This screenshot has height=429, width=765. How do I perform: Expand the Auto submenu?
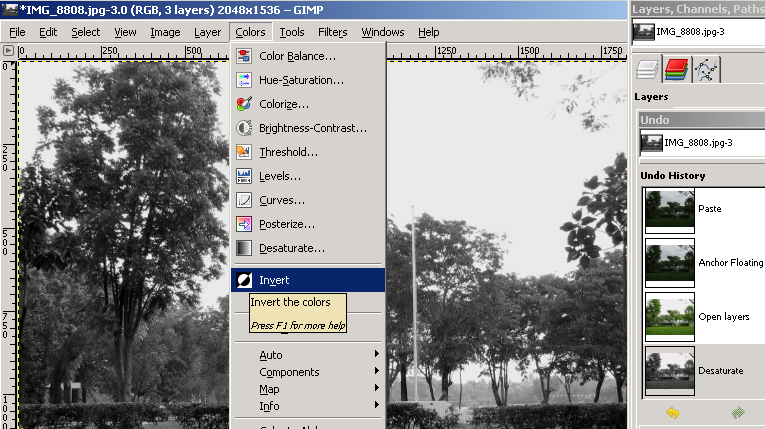click(x=308, y=355)
